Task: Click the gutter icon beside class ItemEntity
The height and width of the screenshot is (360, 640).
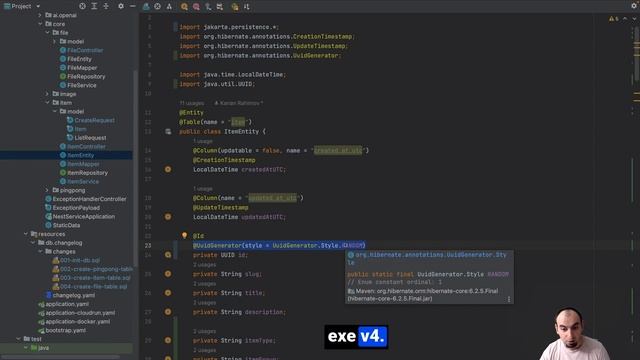Action: click(168, 131)
